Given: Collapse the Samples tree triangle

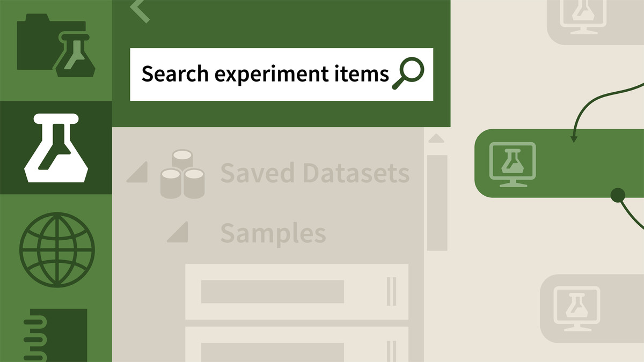Looking at the screenshot, I should [x=178, y=232].
